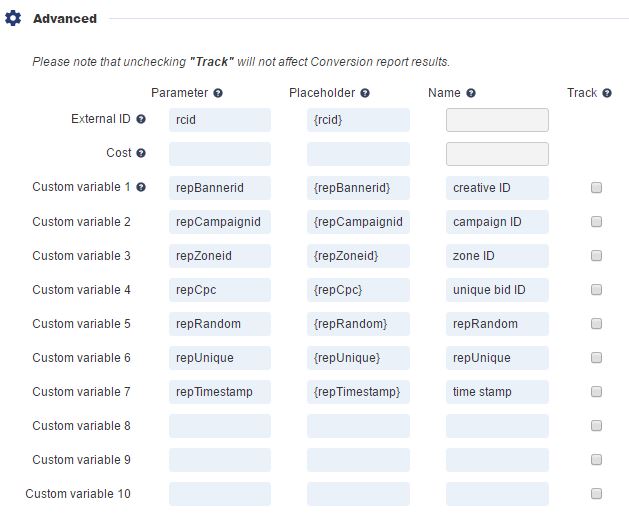Toggle Track checkbox for Custom variable 10
Screen dimensions: 629x519
(x=597, y=494)
